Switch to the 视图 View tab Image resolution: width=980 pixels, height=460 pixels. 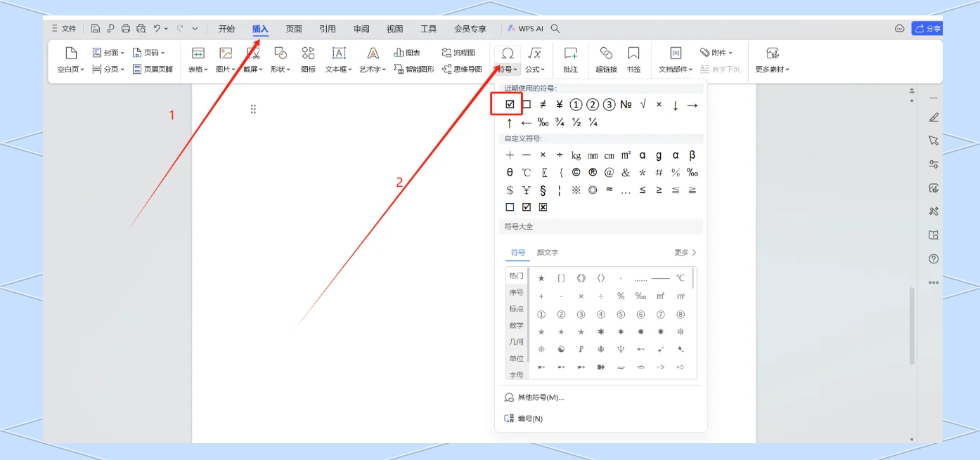[395, 29]
